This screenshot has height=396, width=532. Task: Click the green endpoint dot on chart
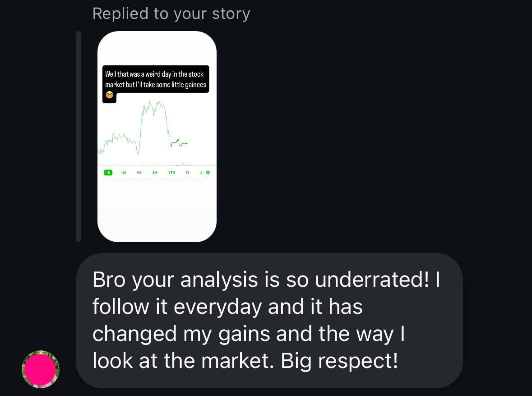(186, 143)
